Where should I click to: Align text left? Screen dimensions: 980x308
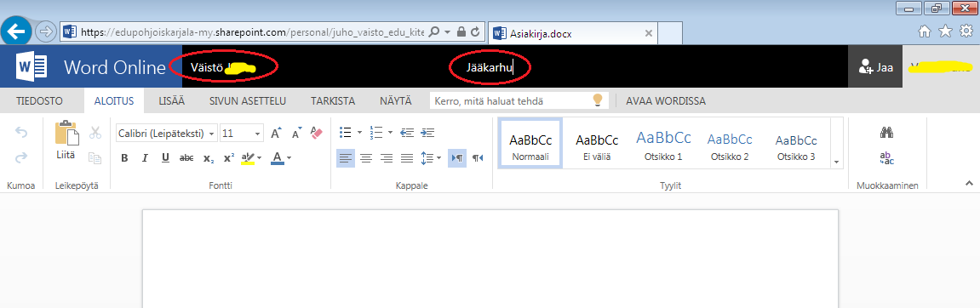pos(346,158)
